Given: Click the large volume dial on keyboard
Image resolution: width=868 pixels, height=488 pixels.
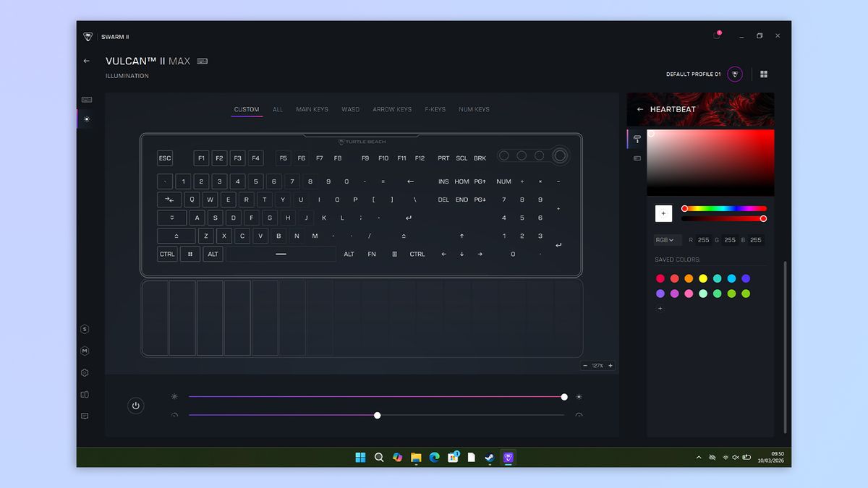Looking at the screenshot, I should [560, 155].
